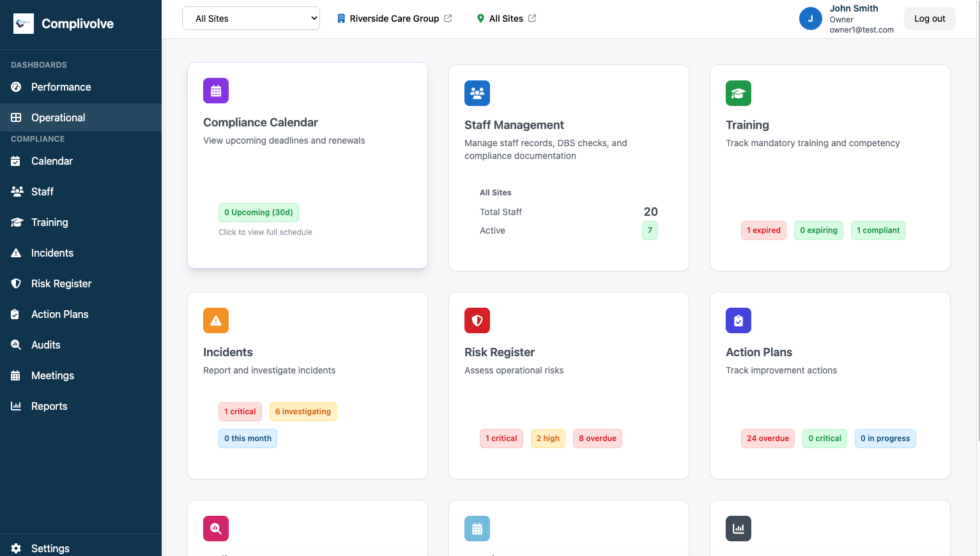Open the Compliance Calendar card
This screenshot has height=556, width=980.
tap(307, 165)
